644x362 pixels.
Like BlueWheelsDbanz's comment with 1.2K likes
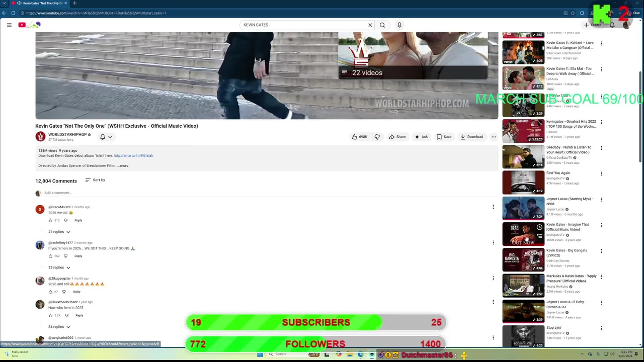(50, 315)
